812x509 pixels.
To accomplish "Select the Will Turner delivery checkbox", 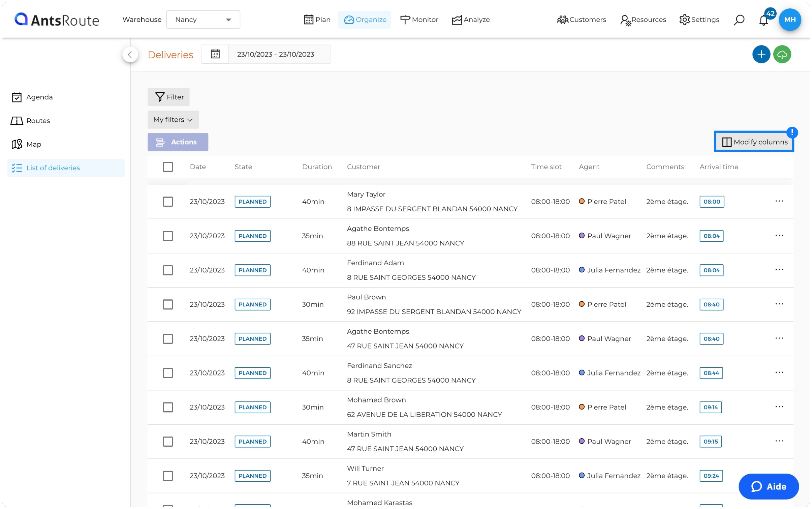I will point(168,476).
